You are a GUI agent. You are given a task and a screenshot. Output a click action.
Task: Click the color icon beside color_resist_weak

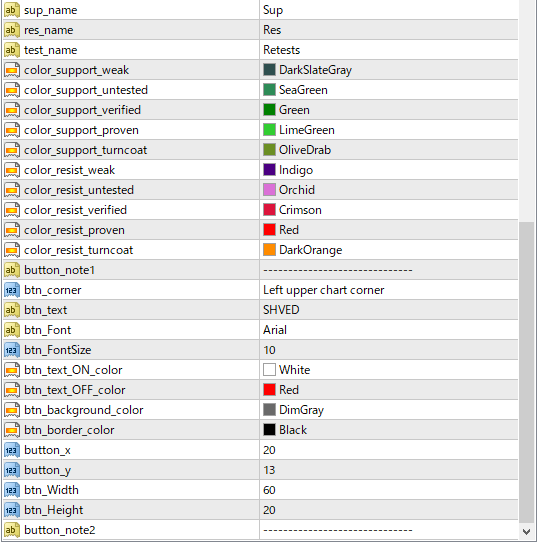11,170
